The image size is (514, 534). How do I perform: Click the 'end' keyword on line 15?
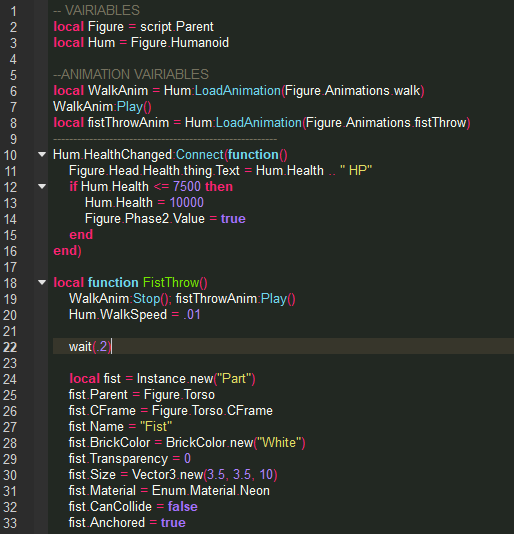click(x=81, y=235)
